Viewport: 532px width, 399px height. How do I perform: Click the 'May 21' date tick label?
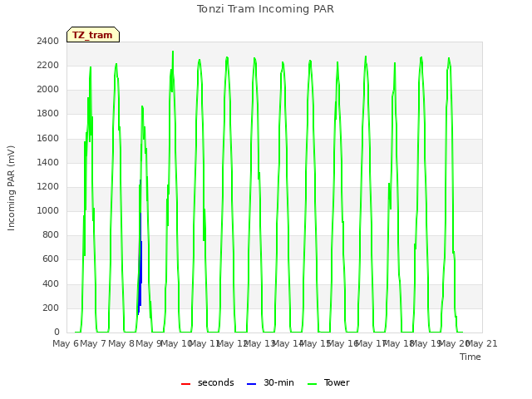[x=482, y=343]
